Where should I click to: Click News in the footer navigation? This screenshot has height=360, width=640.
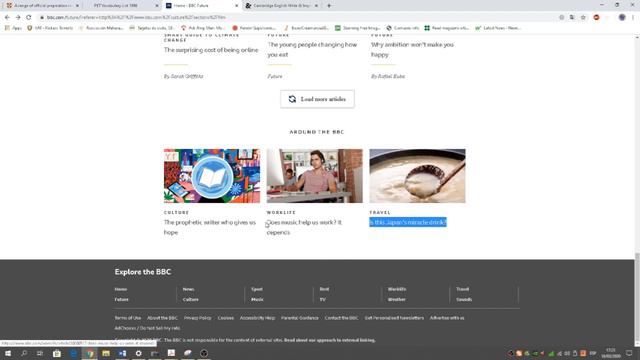[189, 289]
